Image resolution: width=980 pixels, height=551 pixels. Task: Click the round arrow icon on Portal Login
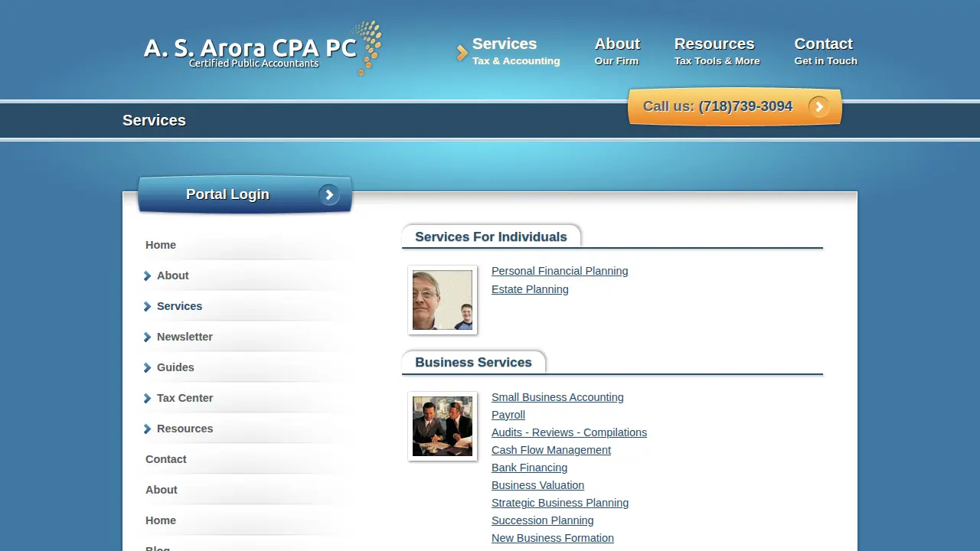click(x=329, y=195)
